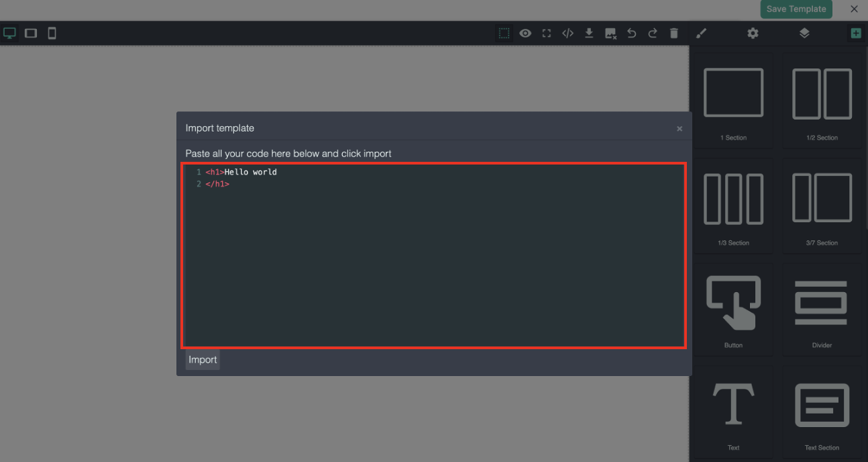Select the Button block
This screenshot has height=462, width=868.
(x=733, y=310)
